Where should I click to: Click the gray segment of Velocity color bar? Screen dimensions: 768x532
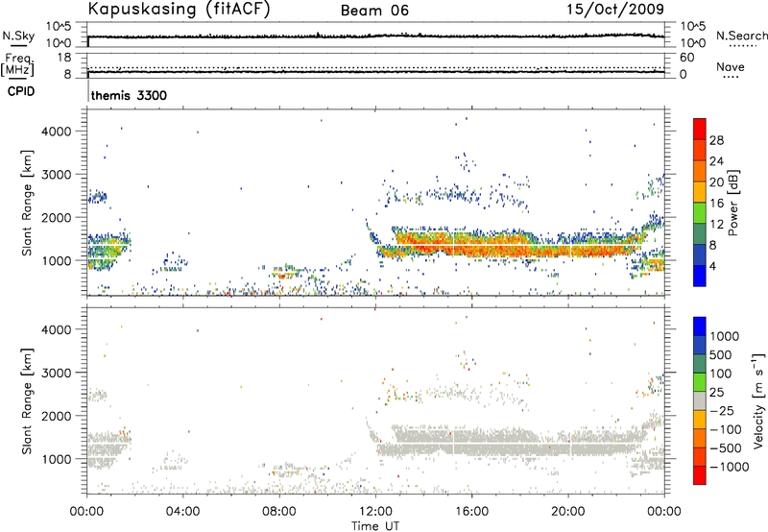[x=700, y=400]
